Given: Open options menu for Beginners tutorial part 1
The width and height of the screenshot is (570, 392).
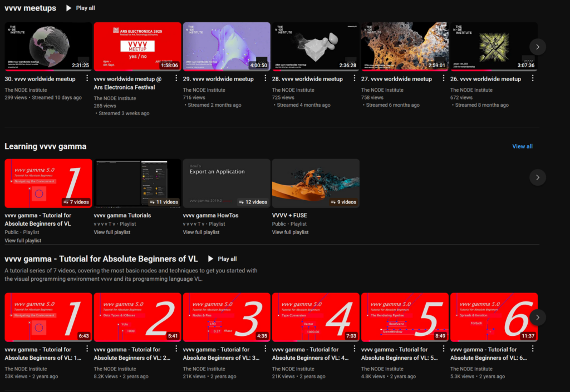Looking at the screenshot, I should [x=87, y=349].
